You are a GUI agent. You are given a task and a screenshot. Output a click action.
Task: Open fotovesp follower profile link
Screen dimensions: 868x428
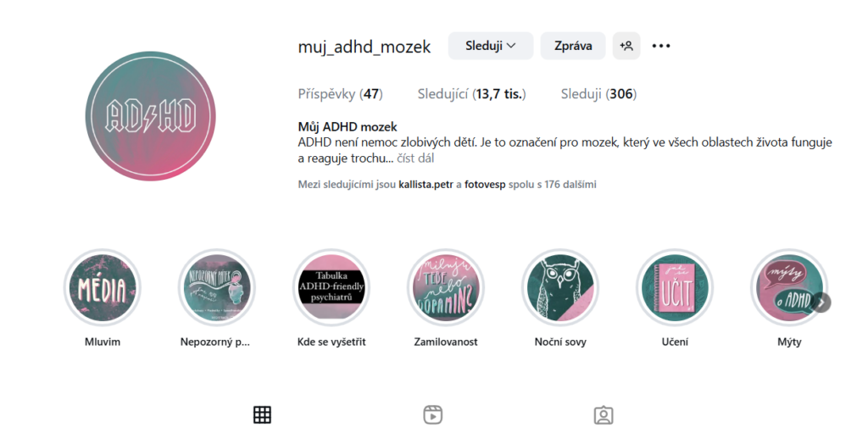[x=485, y=185]
